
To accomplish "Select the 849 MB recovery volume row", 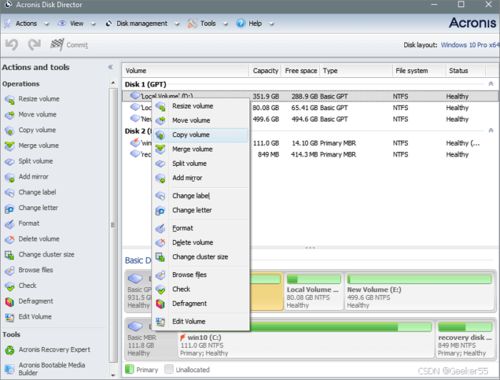I will pos(310,154).
